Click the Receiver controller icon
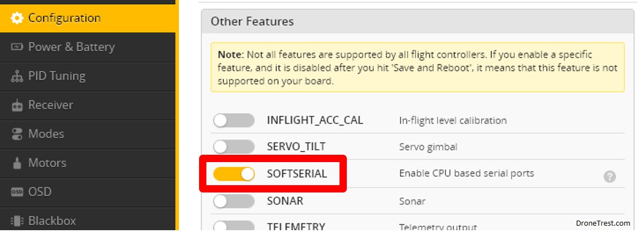 (x=17, y=105)
